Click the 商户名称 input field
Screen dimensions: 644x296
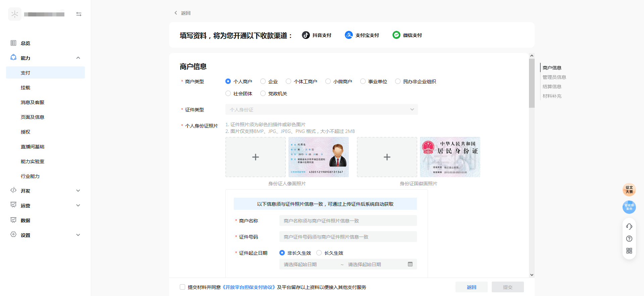[348, 220]
